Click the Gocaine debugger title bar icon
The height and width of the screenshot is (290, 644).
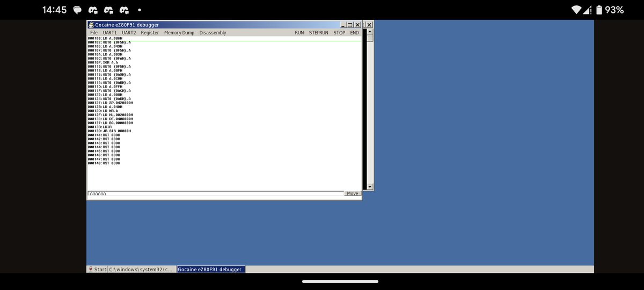coord(91,25)
